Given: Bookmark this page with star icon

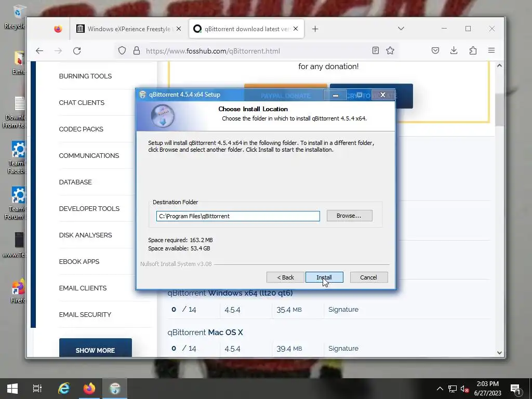Looking at the screenshot, I should [x=390, y=51].
